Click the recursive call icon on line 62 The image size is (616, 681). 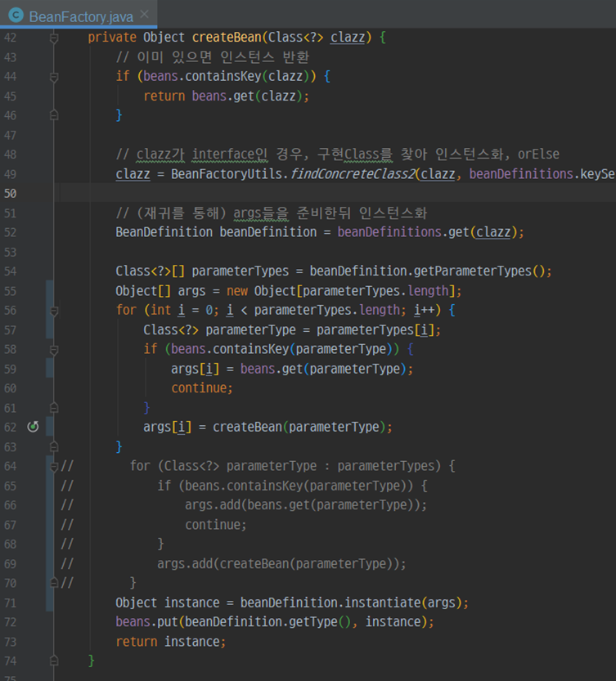(33, 427)
